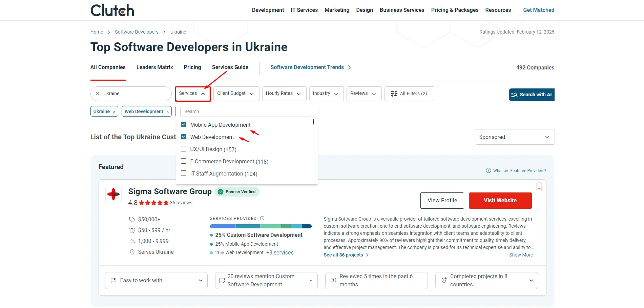This screenshot has height=308, width=644.
Task: Click the price tag icon beside $50,000+
Action: [132, 220]
